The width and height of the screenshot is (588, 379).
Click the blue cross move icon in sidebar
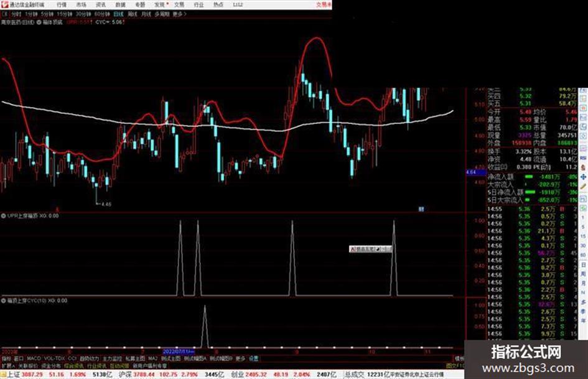click(x=583, y=177)
